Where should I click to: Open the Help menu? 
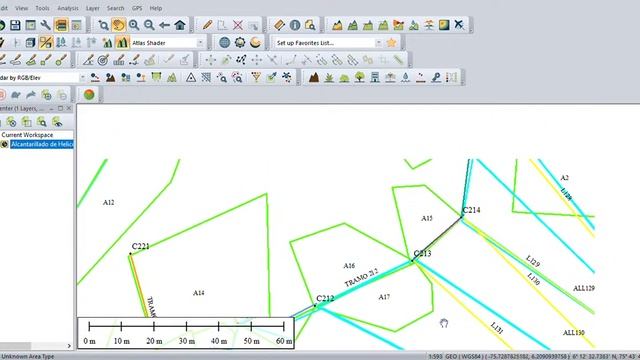point(156,8)
